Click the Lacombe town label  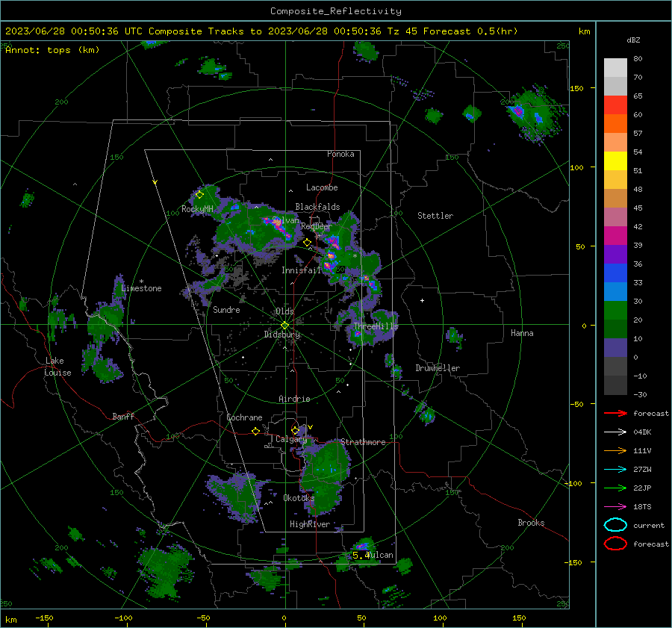(322, 187)
